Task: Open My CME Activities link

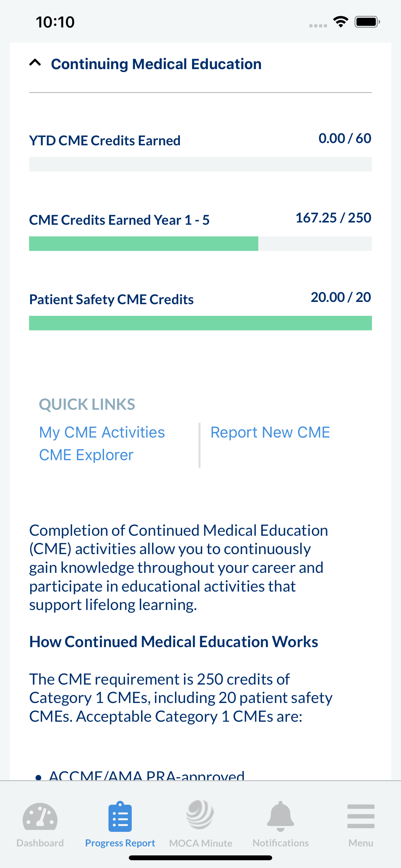Action: point(102,432)
